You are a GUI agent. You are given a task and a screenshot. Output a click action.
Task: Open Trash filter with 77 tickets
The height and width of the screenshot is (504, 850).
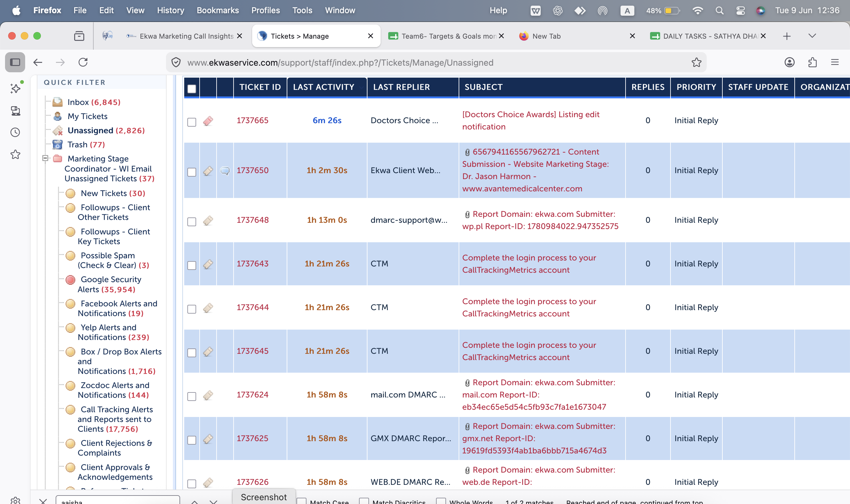[x=86, y=145]
